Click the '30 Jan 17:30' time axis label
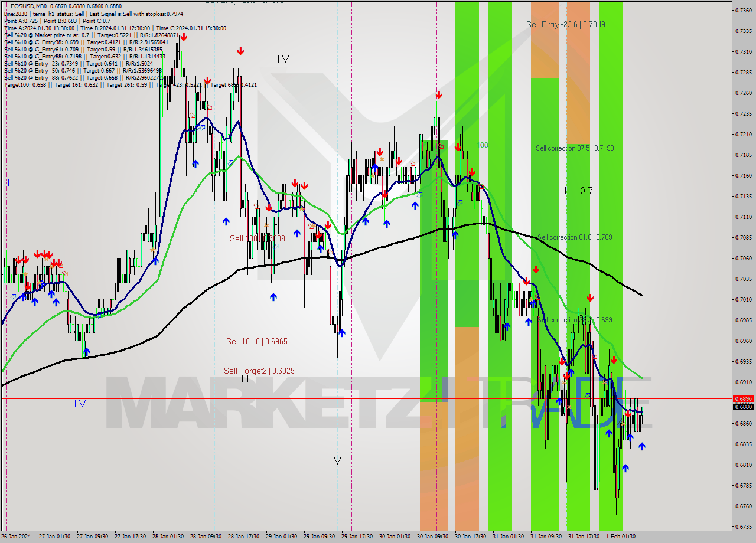The width and height of the screenshot is (756, 543). point(471,537)
